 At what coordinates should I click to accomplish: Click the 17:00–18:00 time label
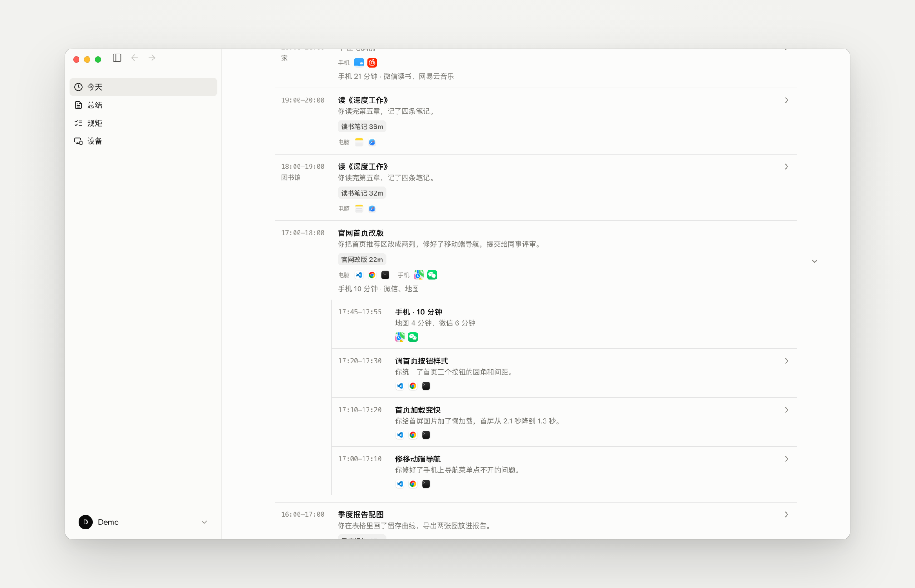pos(303,233)
